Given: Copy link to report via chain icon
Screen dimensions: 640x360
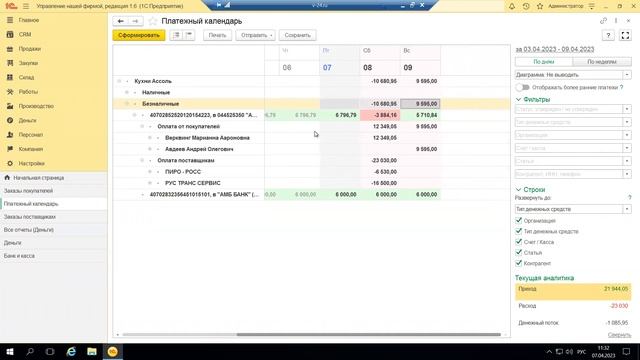Looking at the screenshot, I should 603,21.
